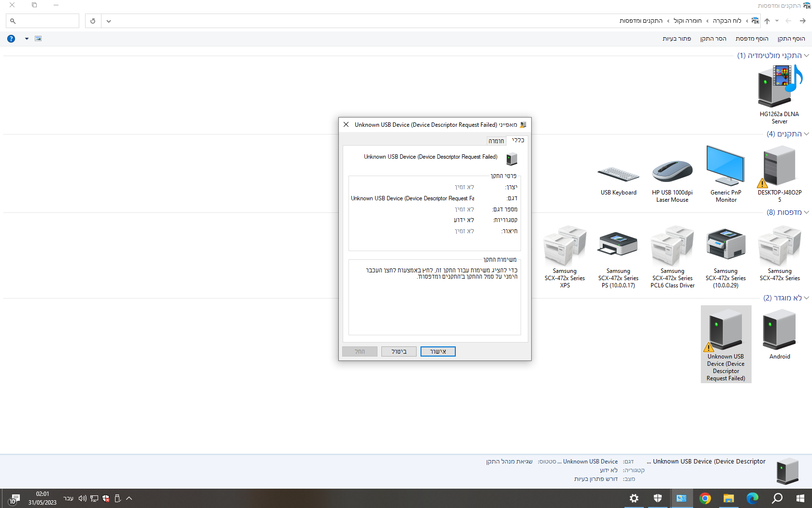Screen dimensions: 812x508
Task: Open File Explorer from the taskbar
Action: click(729, 498)
